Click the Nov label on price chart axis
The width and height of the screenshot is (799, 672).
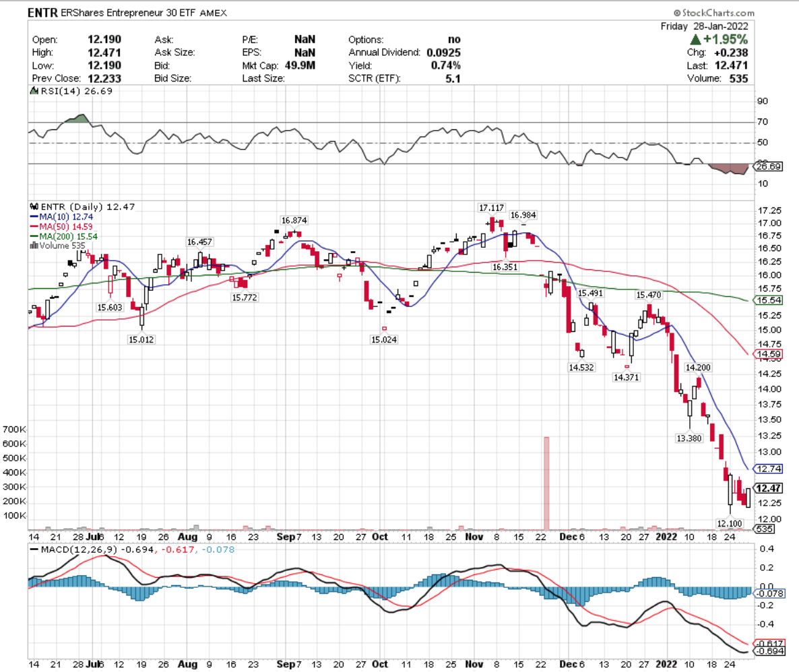pyautogui.click(x=474, y=537)
